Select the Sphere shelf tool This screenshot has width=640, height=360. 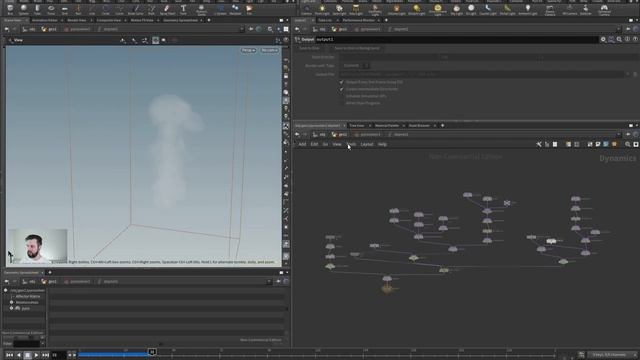pyautogui.click(x=24, y=9)
